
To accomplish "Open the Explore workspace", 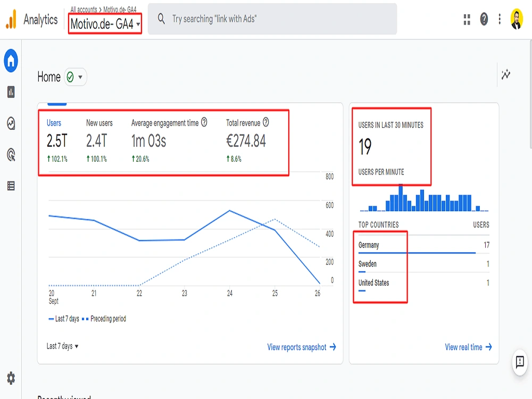I will (x=12, y=123).
